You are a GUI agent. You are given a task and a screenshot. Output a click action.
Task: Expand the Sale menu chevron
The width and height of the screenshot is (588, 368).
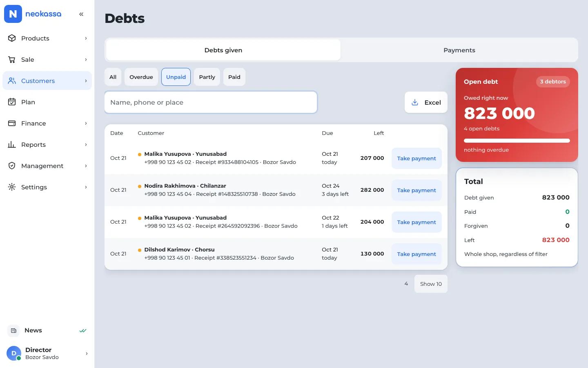point(86,59)
